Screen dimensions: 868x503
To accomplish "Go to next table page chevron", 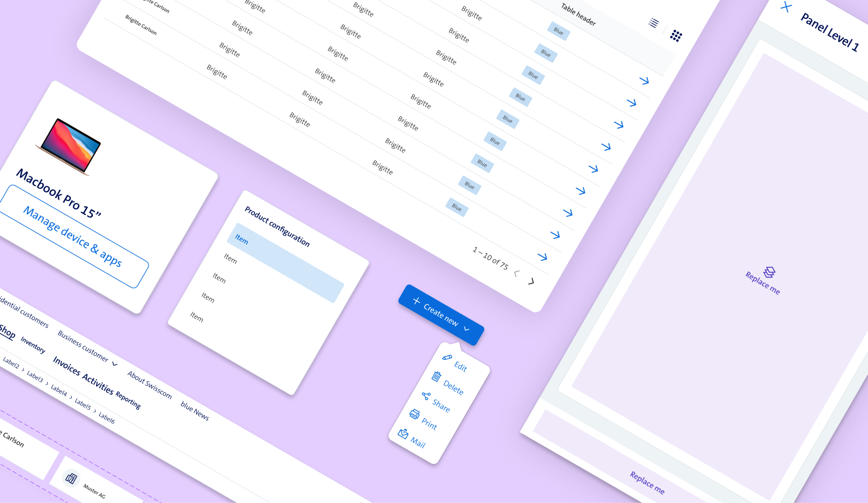I will click(x=531, y=281).
